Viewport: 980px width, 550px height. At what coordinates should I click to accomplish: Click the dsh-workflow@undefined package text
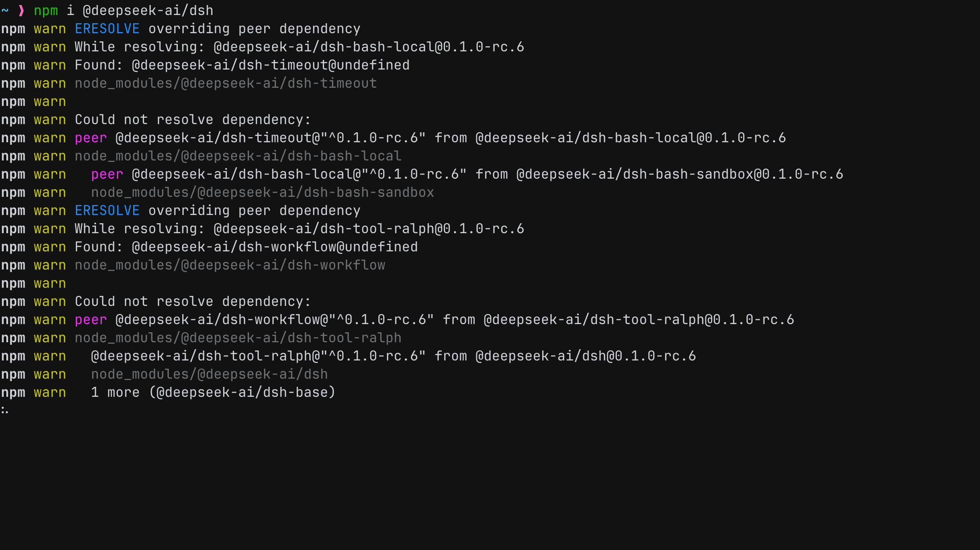275,247
